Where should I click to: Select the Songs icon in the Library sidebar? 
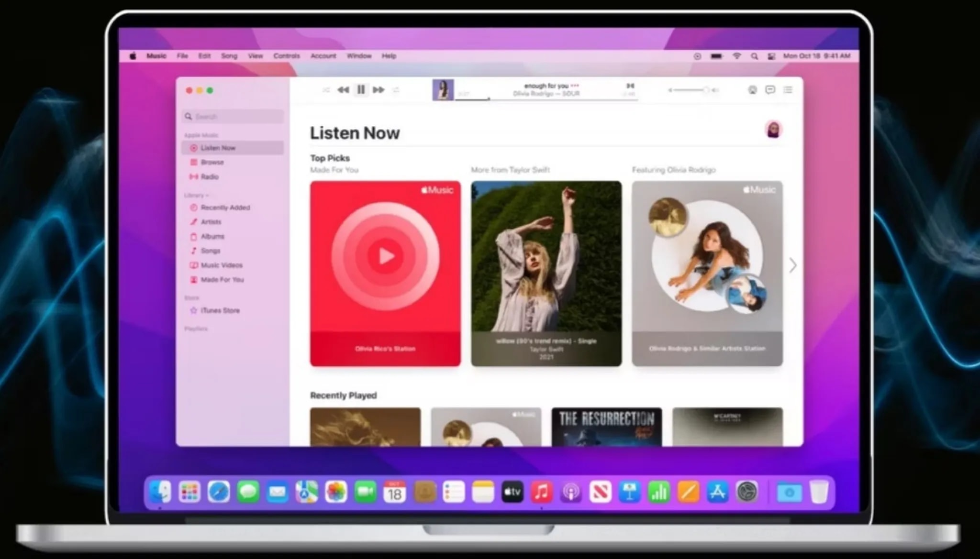[x=193, y=251]
